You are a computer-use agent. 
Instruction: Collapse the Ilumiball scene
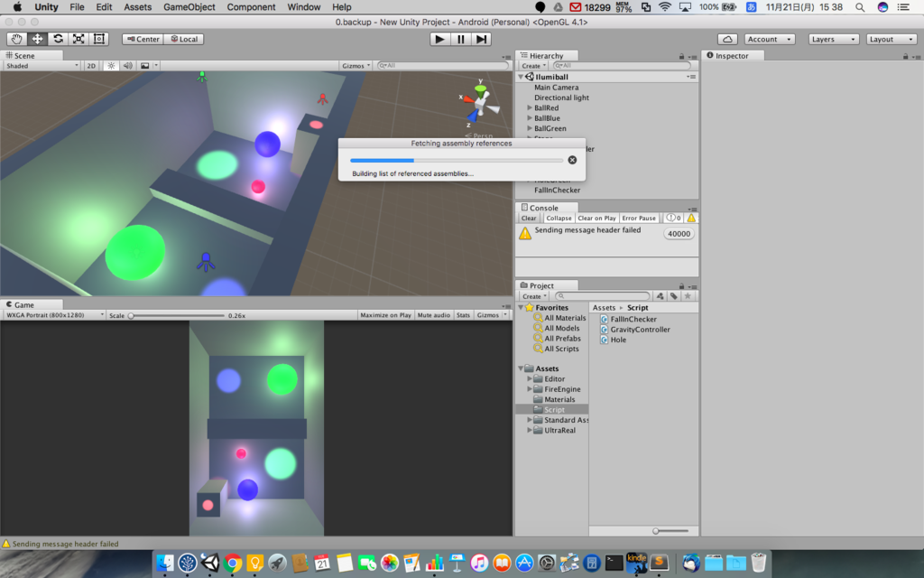click(x=521, y=77)
